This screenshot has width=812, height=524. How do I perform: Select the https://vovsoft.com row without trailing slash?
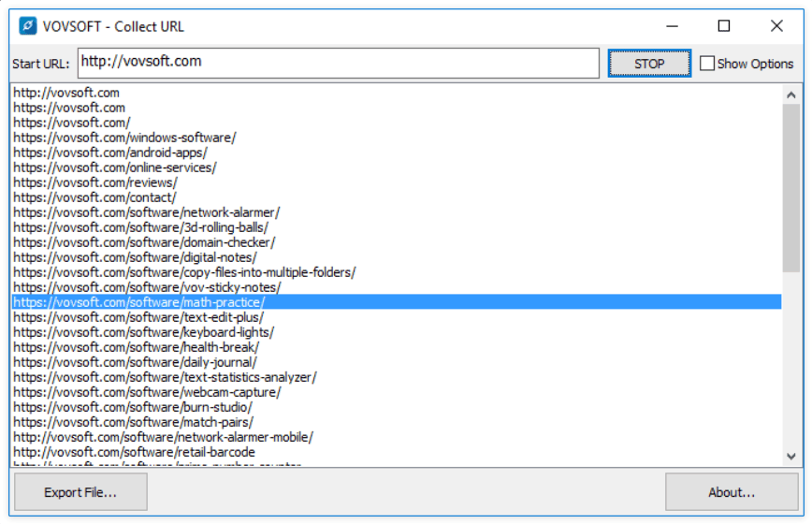397,108
